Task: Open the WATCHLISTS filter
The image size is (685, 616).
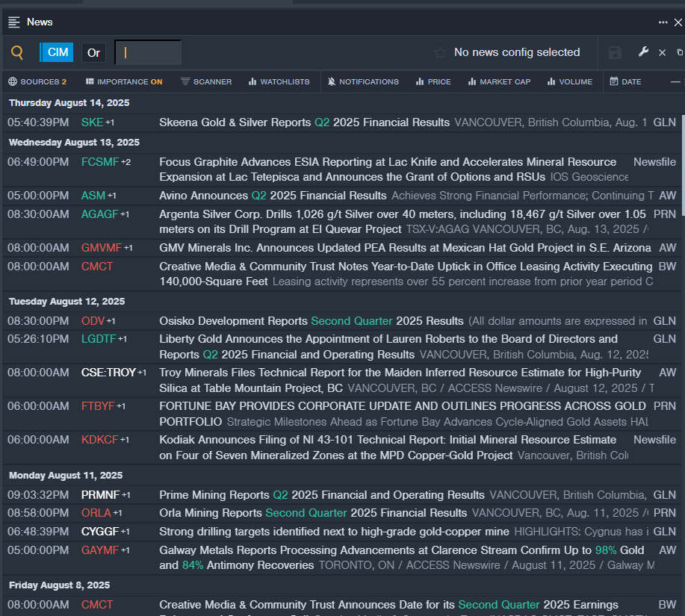Action: [x=279, y=81]
